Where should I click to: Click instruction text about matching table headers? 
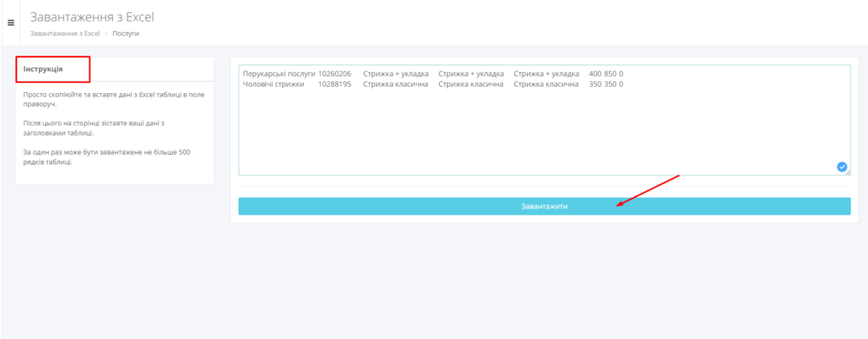coord(94,128)
